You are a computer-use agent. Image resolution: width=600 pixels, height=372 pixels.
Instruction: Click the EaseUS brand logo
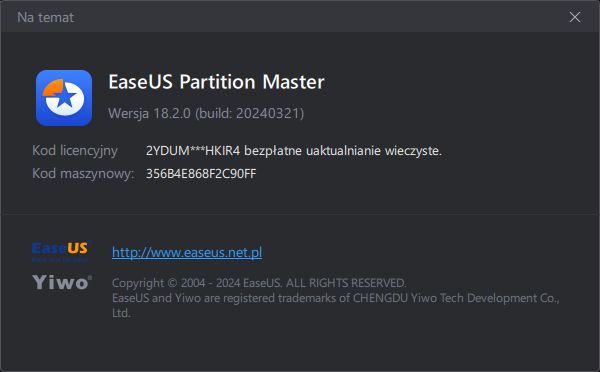tap(62, 251)
